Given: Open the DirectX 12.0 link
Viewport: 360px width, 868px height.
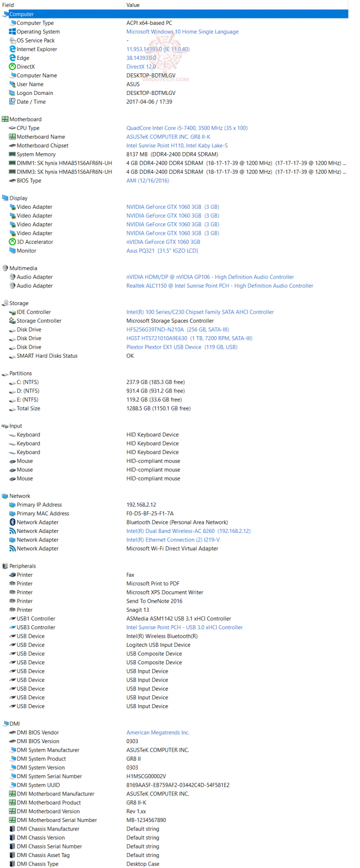Looking at the screenshot, I should click(x=141, y=66).
